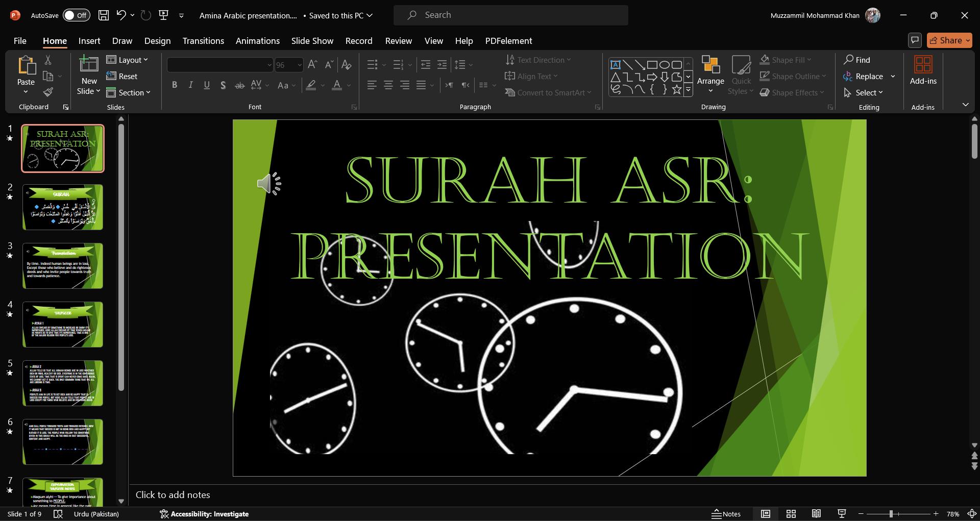
Task: Click the New Slide icon
Action: point(88,64)
